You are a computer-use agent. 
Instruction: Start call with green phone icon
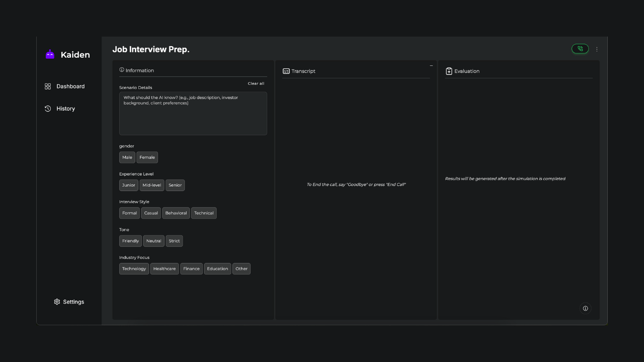[x=580, y=49]
